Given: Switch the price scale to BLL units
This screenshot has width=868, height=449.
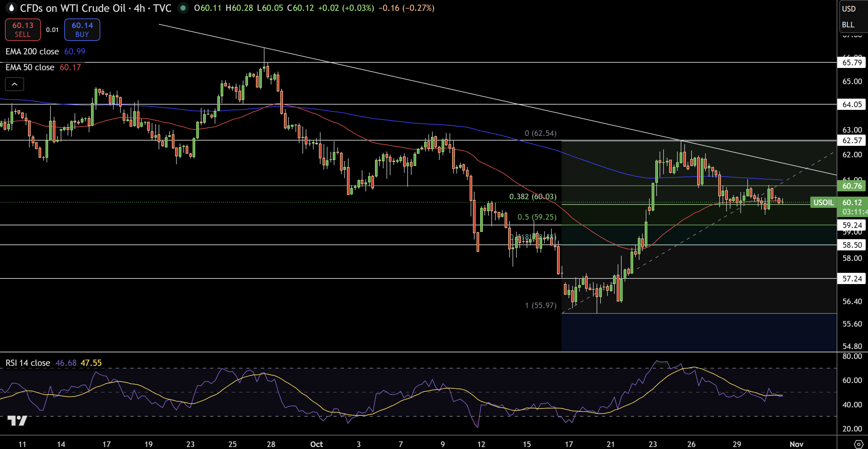Looking at the screenshot, I should [x=848, y=25].
